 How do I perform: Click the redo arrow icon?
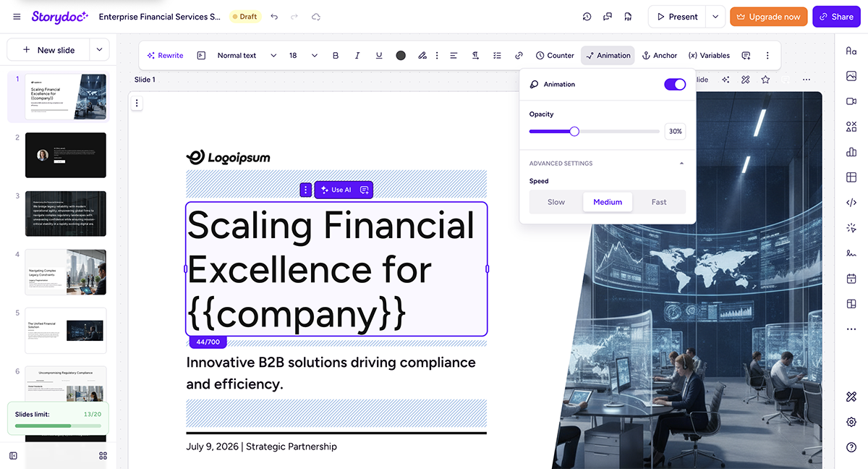click(294, 17)
